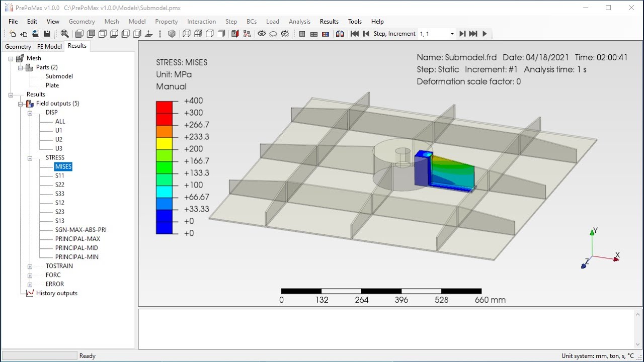The image size is (644, 362).
Task: Click the New file toolbar icon
Action: [x=13, y=34]
